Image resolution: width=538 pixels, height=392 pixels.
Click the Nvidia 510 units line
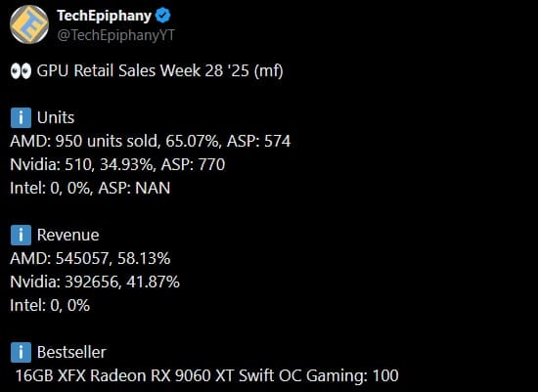[117, 164]
